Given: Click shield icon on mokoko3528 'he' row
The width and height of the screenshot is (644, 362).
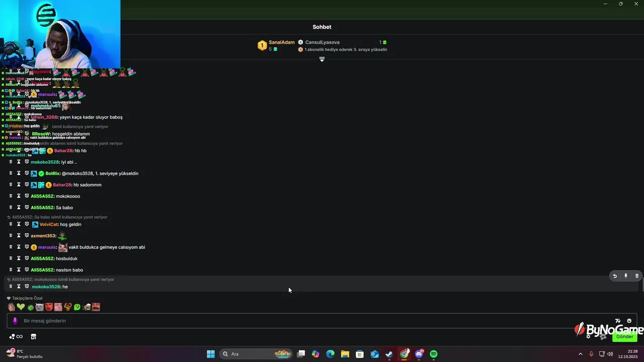Looking at the screenshot, I should 27,287.
